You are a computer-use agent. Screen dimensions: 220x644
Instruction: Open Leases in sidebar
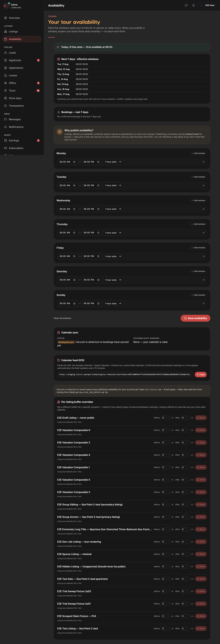(x=22, y=76)
